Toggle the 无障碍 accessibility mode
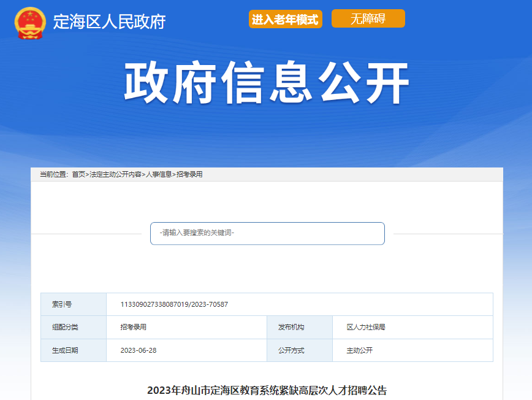This screenshot has width=532, height=400. pos(368,19)
